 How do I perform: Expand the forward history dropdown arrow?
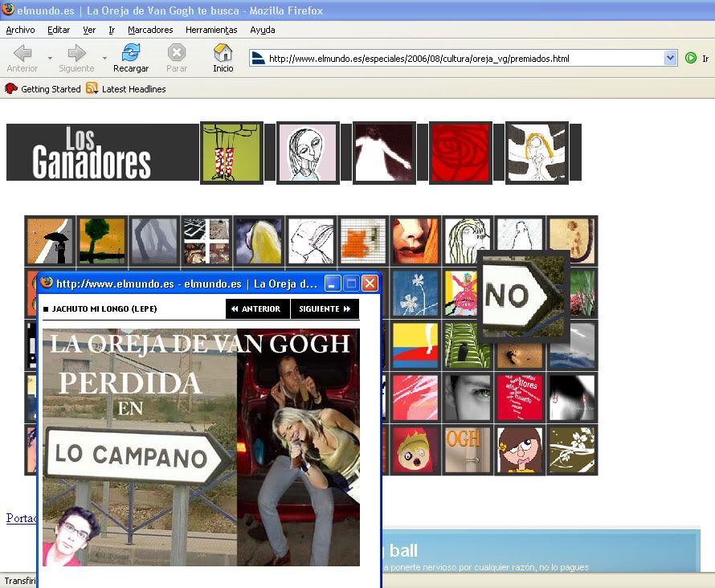click(x=104, y=59)
